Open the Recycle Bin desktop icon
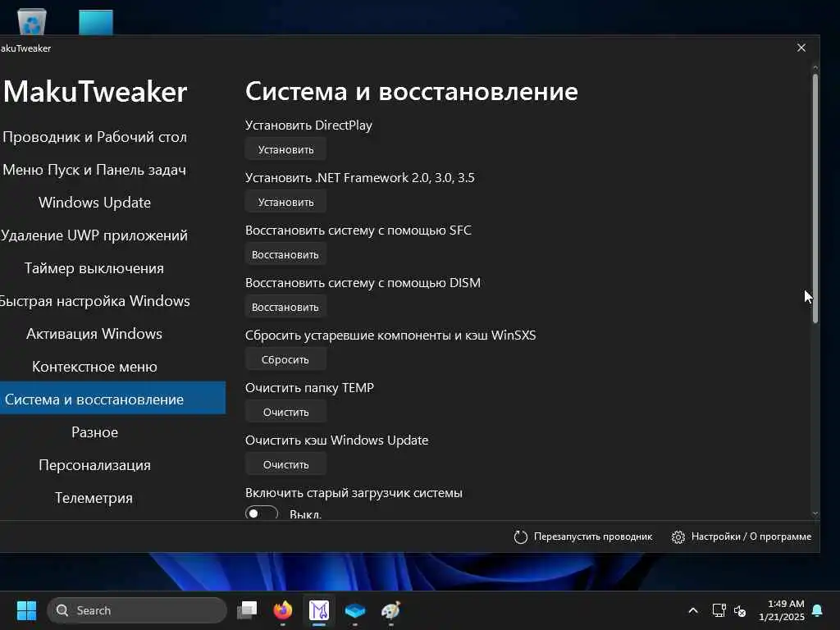Image resolution: width=840 pixels, height=630 pixels. (32, 21)
